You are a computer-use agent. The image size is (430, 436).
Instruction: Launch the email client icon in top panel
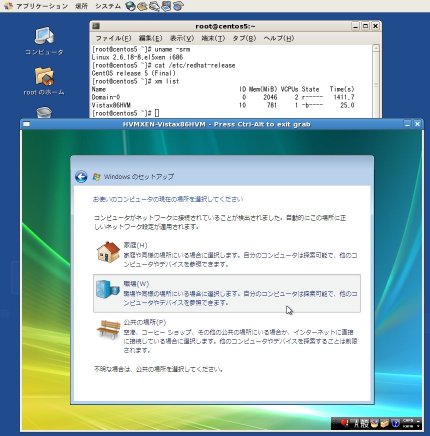[142, 6]
